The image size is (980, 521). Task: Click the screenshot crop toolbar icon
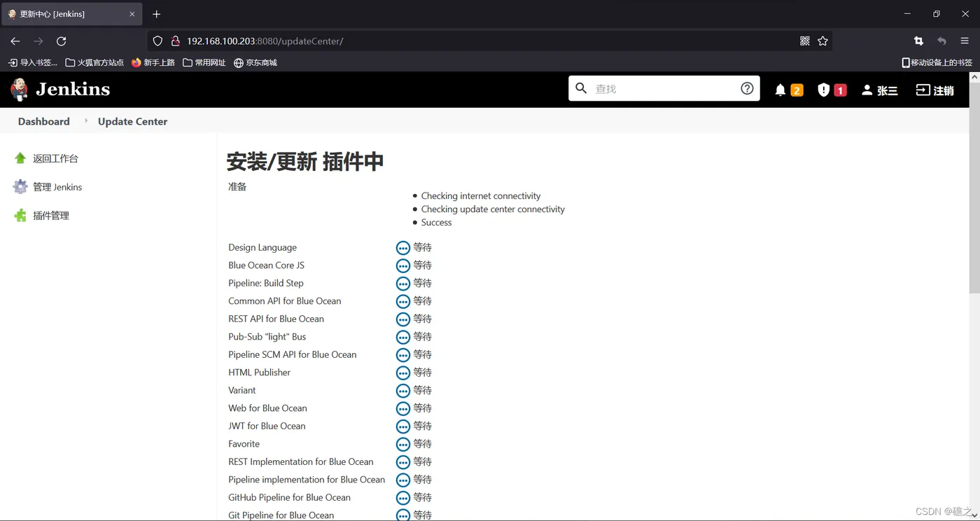point(918,41)
